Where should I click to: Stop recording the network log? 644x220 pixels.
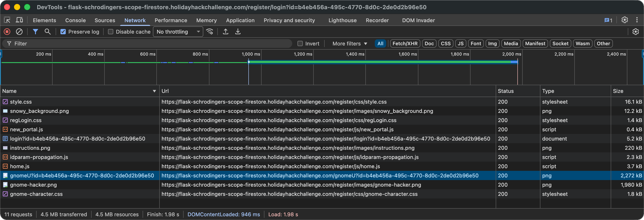(7, 32)
